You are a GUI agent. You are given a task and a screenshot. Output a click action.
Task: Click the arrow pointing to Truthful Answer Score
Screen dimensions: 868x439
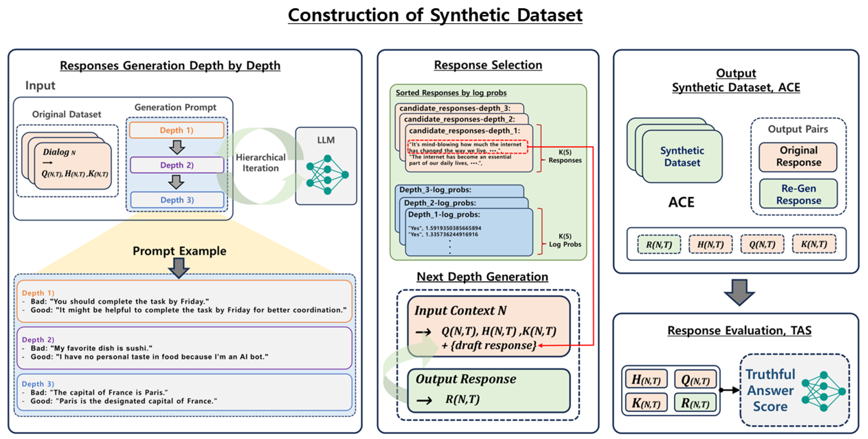729,390
